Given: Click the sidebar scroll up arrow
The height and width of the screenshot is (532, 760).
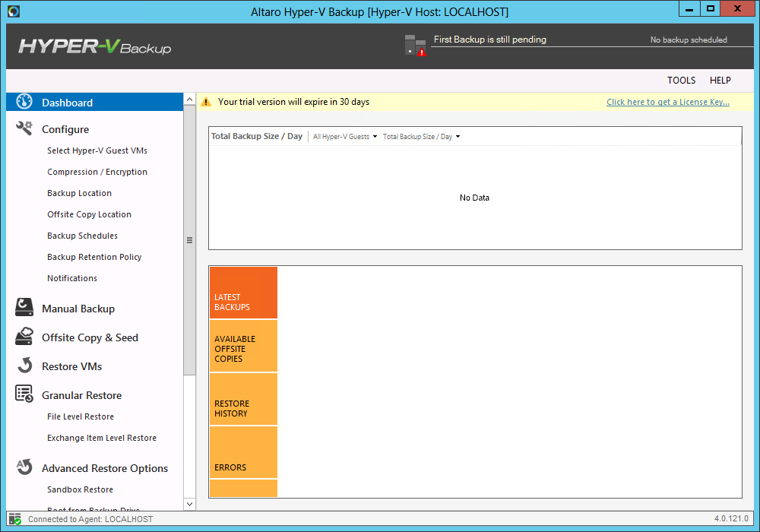Looking at the screenshot, I should point(189,100).
